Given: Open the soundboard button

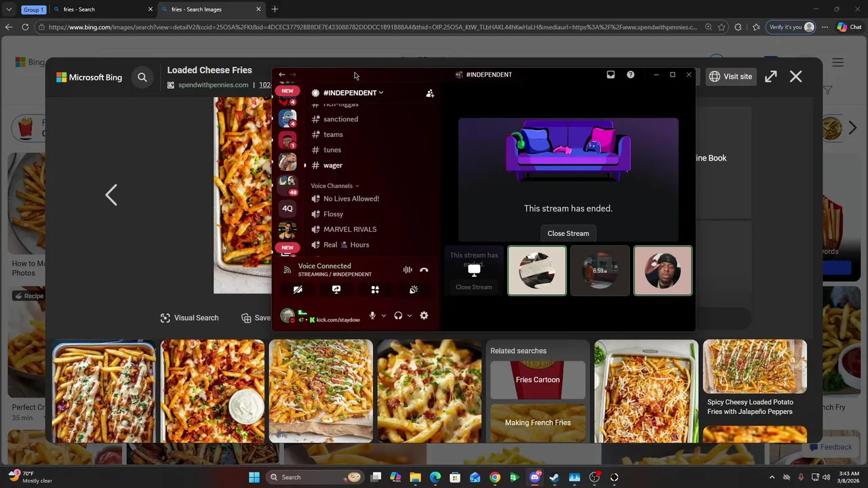Looking at the screenshot, I should (x=414, y=289).
